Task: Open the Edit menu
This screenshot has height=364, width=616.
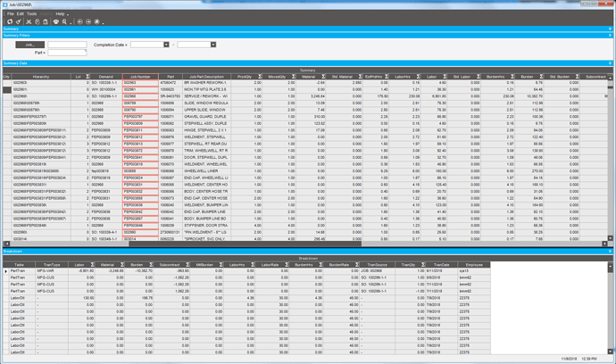Action: (21, 13)
